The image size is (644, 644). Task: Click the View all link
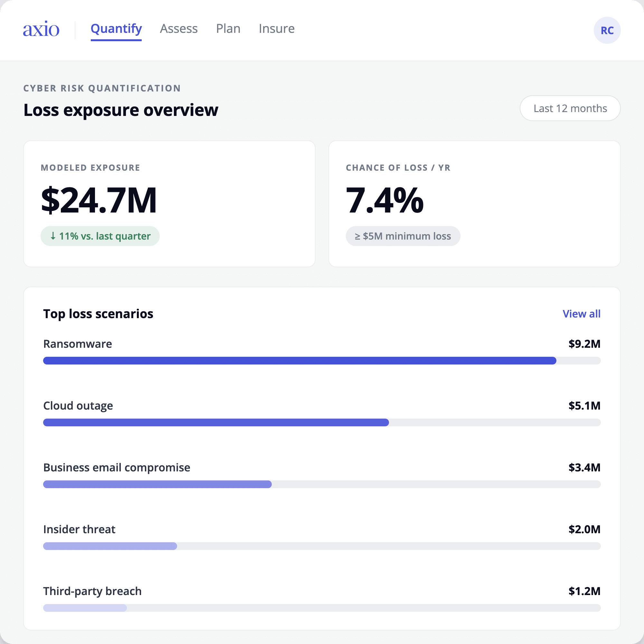(x=581, y=314)
